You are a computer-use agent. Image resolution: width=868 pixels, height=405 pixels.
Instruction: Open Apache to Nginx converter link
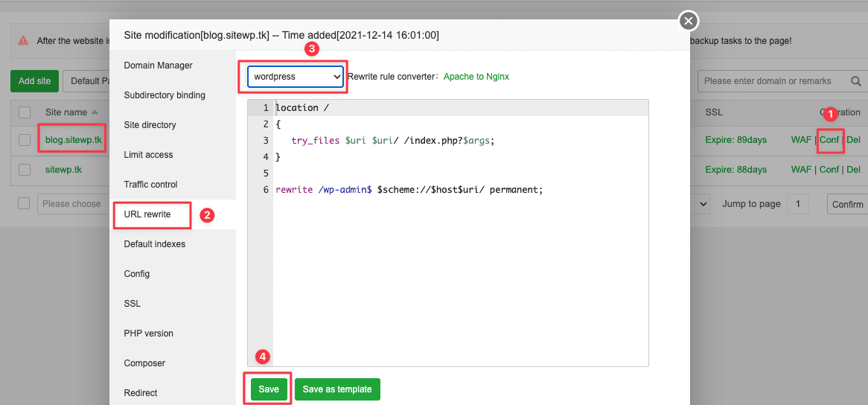click(476, 77)
